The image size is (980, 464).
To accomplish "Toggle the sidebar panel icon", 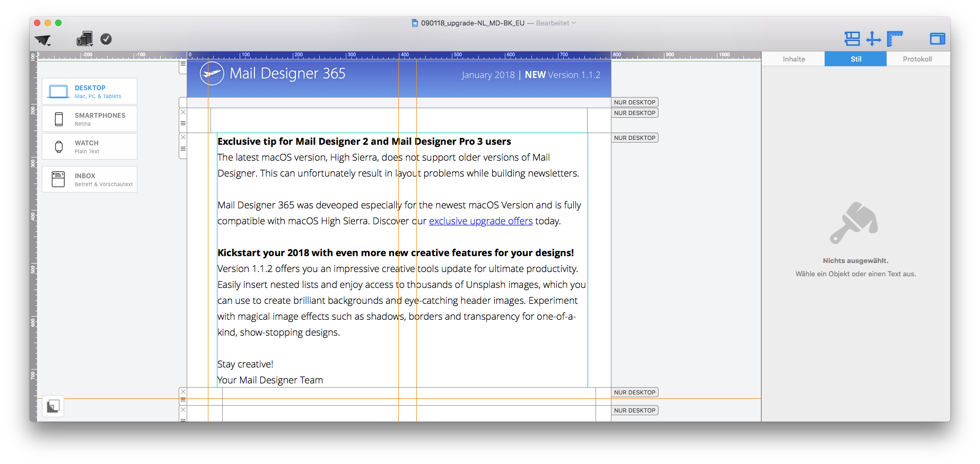I will [x=938, y=39].
